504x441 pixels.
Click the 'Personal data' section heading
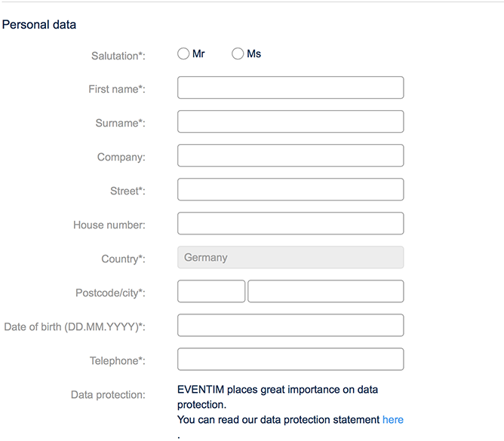(39, 24)
